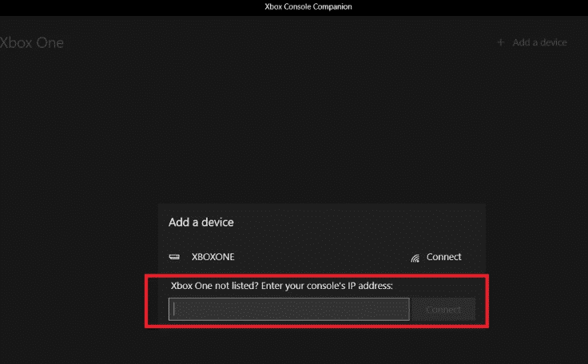Click the XBOXONE console icon
The image size is (588, 364).
point(174,257)
